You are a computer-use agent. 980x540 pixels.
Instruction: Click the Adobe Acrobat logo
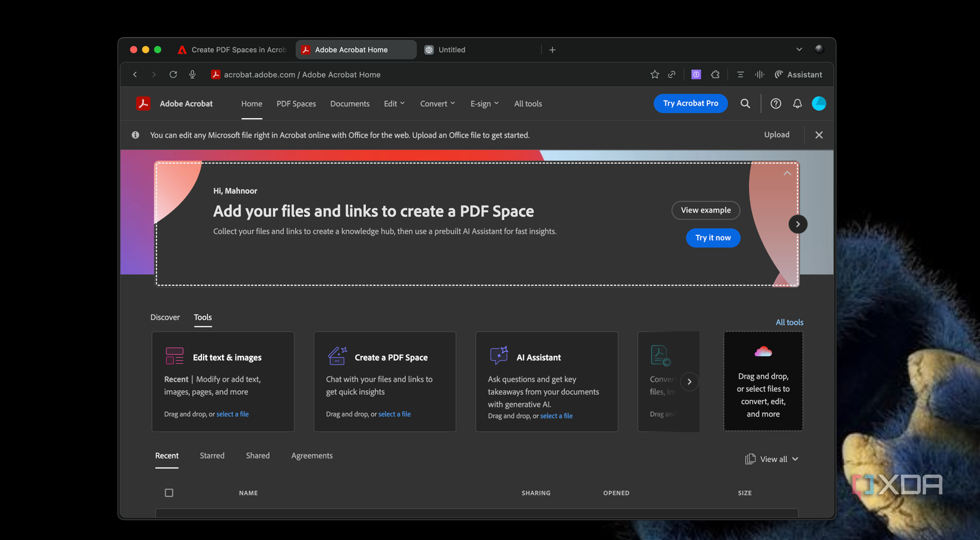144,103
